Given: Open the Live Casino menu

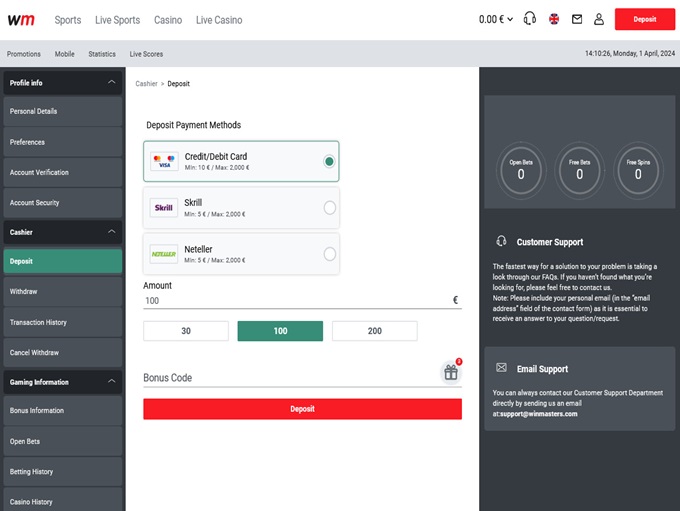Looking at the screenshot, I should tap(219, 20).
